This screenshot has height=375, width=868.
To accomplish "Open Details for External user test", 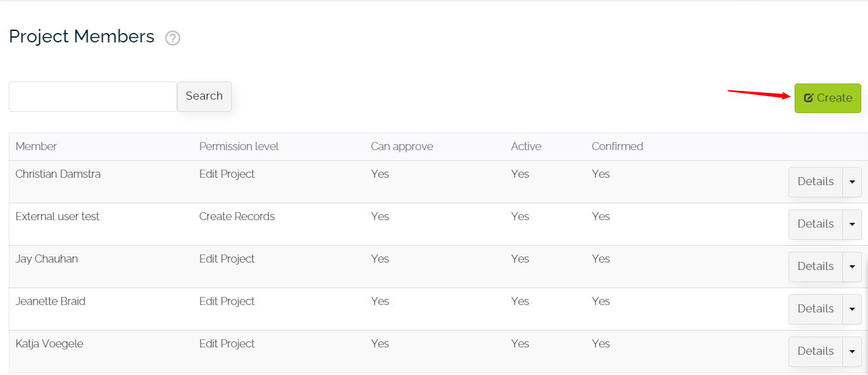I will click(x=815, y=224).
